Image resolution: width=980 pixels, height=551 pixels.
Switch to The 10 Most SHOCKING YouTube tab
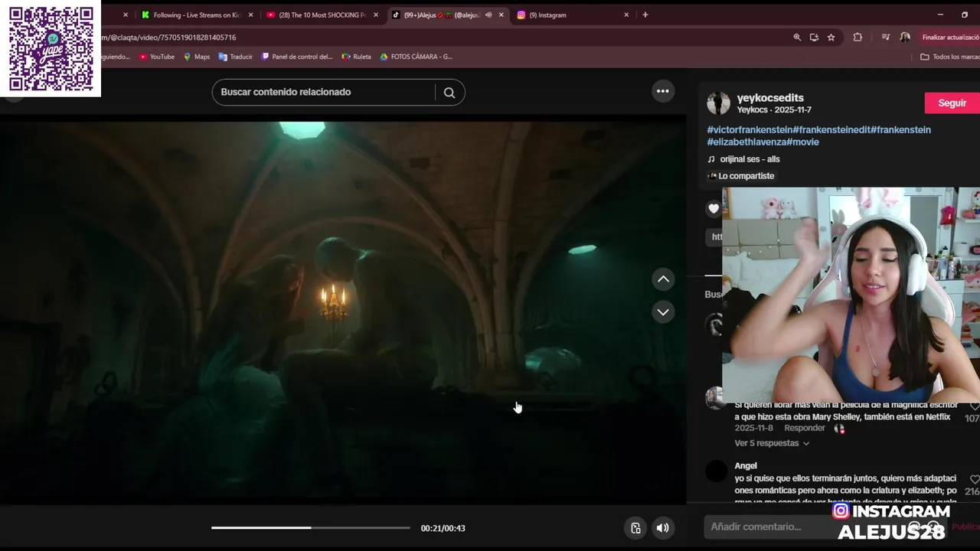322,15
